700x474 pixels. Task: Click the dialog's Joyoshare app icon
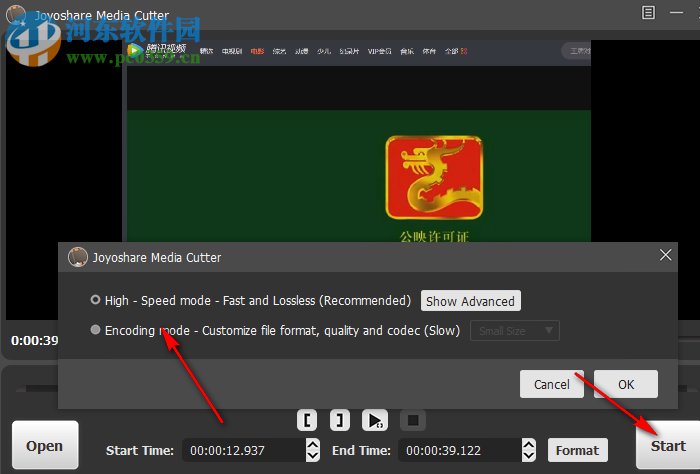[78, 257]
